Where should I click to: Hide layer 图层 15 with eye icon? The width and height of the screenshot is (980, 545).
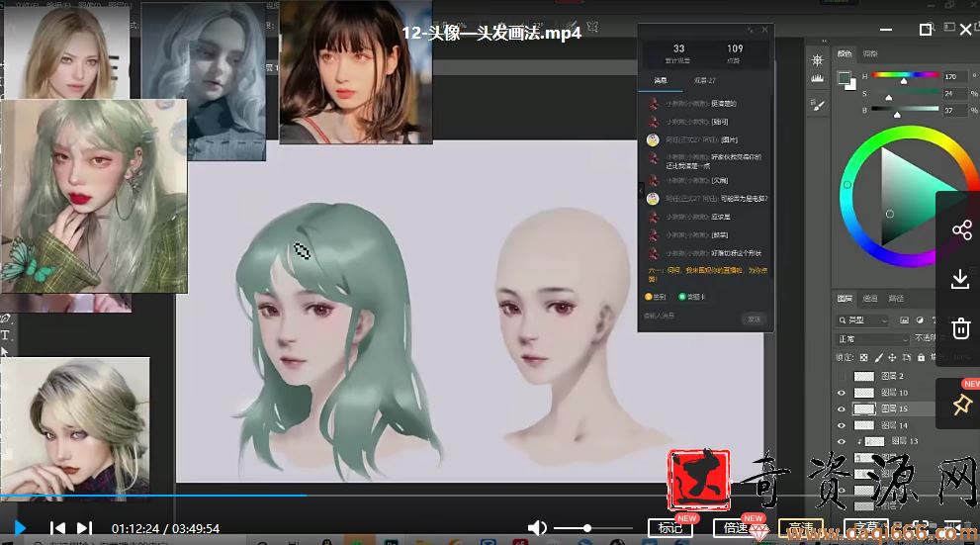click(842, 409)
